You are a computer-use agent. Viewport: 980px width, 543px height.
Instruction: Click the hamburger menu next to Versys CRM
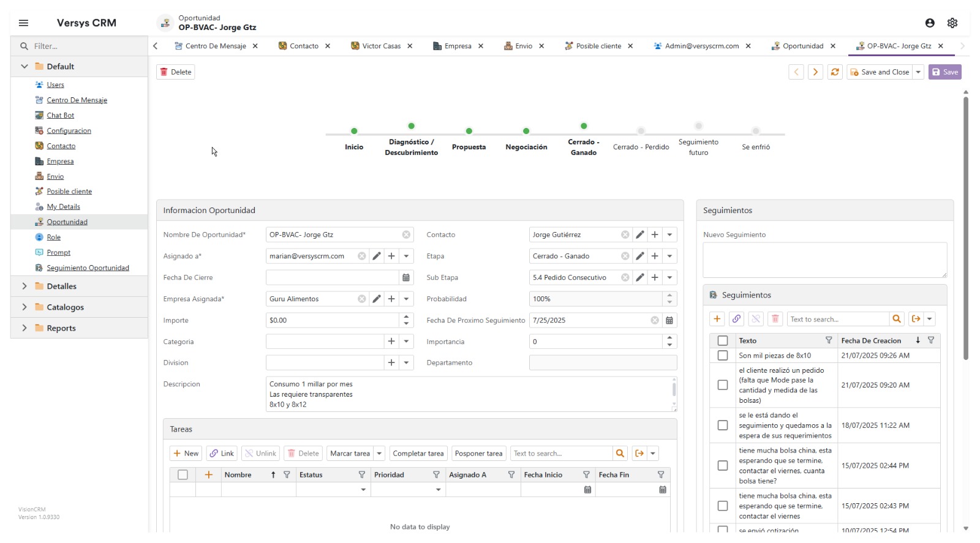pos(24,23)
